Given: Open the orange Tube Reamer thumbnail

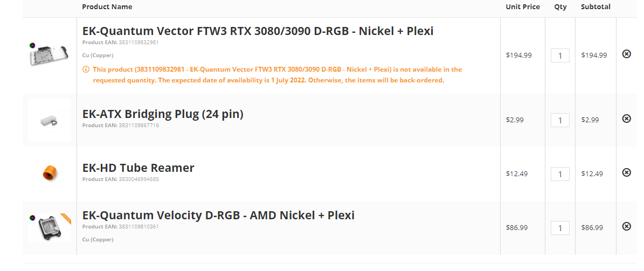Looking at the screenshot, I should 50,173.
